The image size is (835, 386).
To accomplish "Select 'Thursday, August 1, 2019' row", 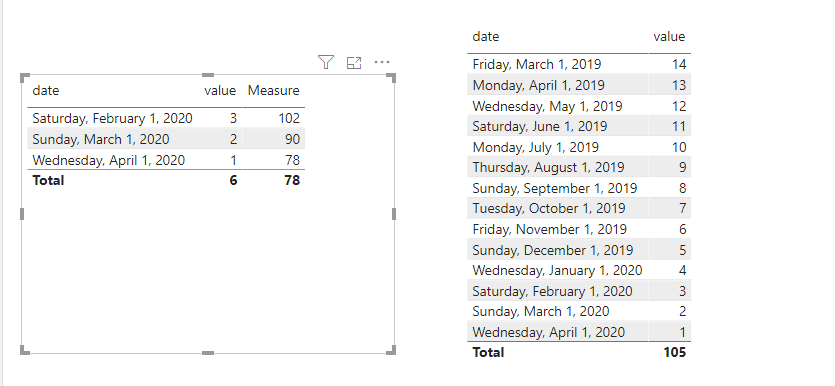I will click(x=579, y=167).
